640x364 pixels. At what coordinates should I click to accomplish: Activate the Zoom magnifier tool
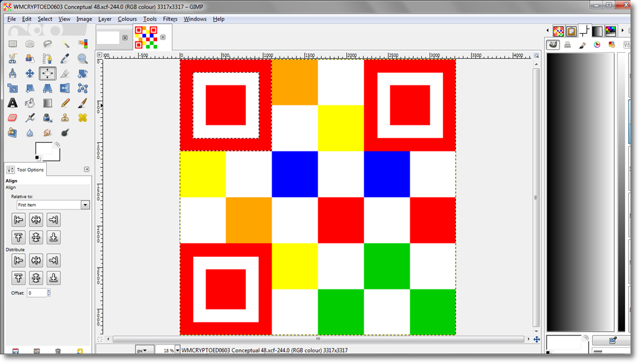82,59
